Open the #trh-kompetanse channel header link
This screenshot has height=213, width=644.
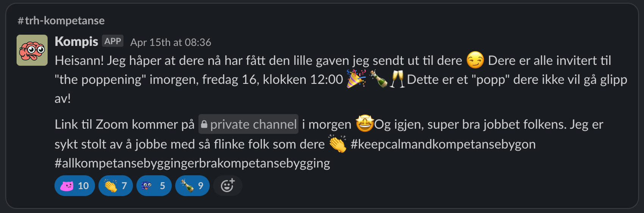pyautogui.click(x=61, y=20)
